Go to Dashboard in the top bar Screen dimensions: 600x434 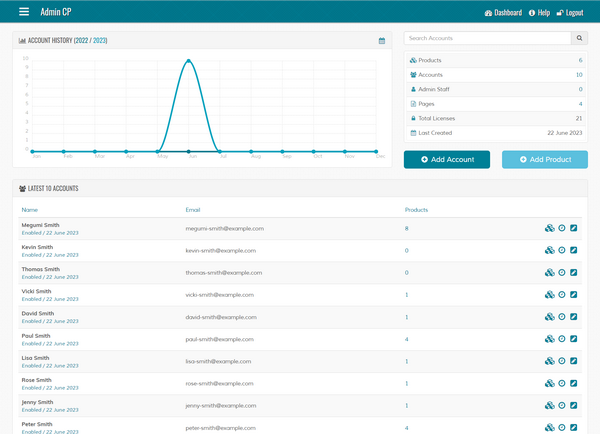[503, 13]
